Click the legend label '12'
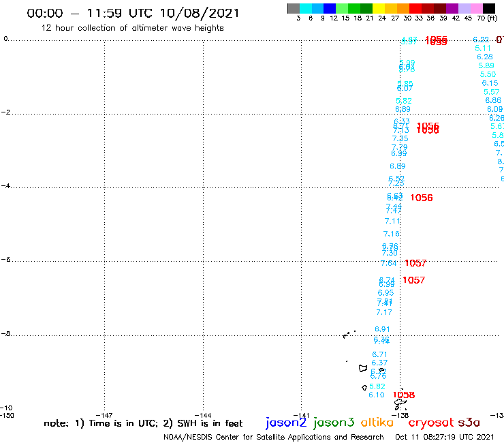The width and height of the screenshot is (504, 443). pyautogui.click(x=334, y=18)
